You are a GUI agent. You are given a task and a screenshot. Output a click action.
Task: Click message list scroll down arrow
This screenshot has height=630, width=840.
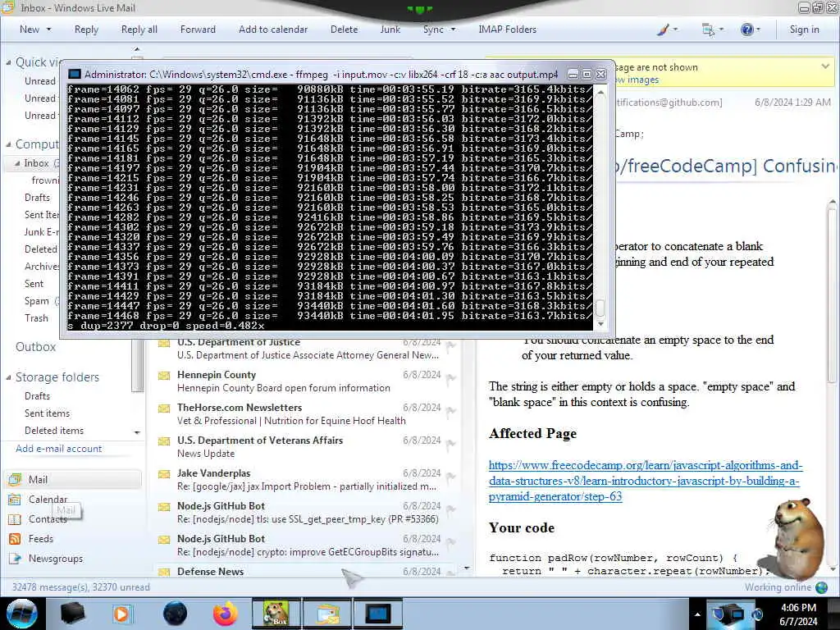(467, 568)
